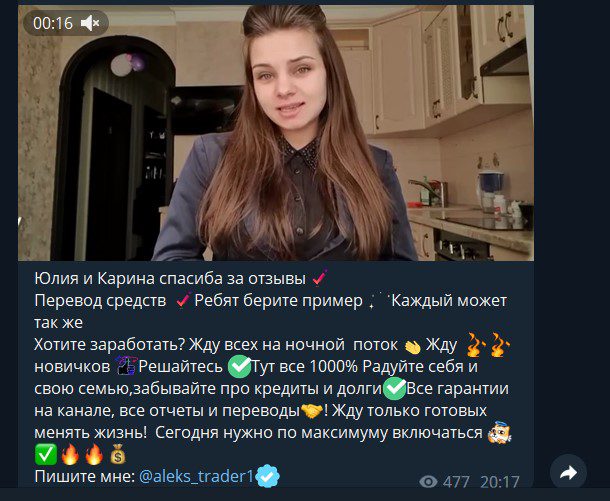Click the green square check mark emoji
Image resolution: width=610 pixels, height=501 pixels.
click(x=46, y=454)
